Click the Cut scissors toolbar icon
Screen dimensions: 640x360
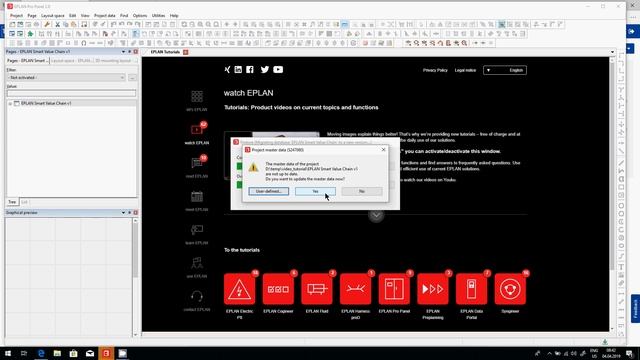point(58,24)
